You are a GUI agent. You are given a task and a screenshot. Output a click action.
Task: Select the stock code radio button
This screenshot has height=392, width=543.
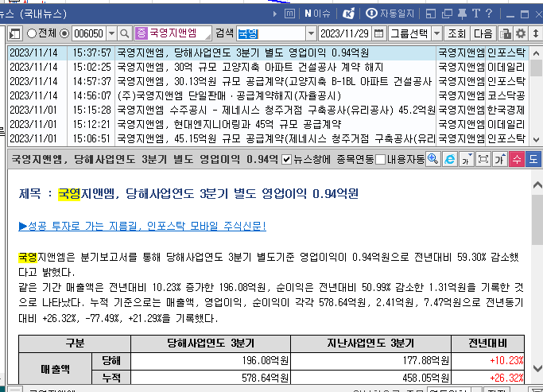coord(64,33)
